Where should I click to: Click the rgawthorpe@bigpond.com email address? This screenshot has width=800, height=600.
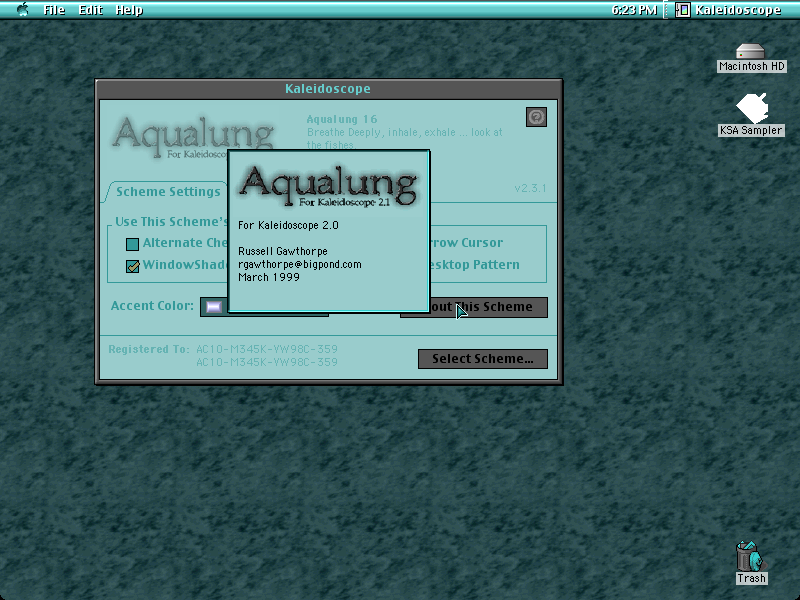tap(299, 264)
